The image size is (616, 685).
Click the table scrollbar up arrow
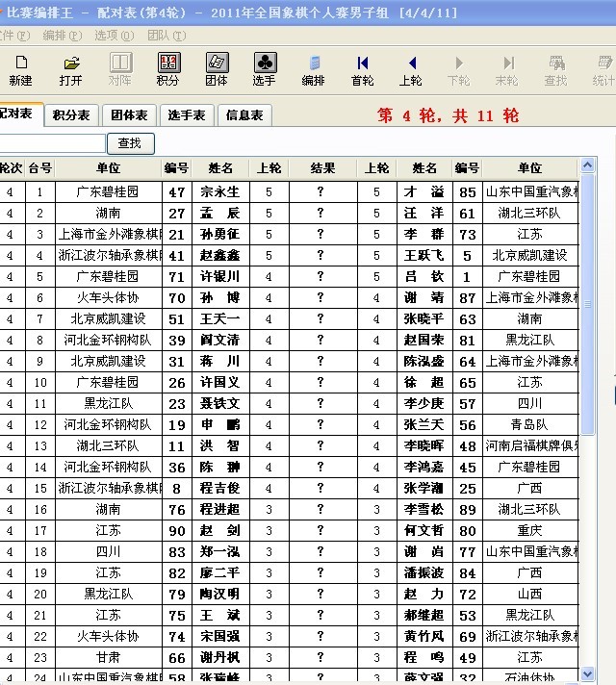tap(587, 165)
